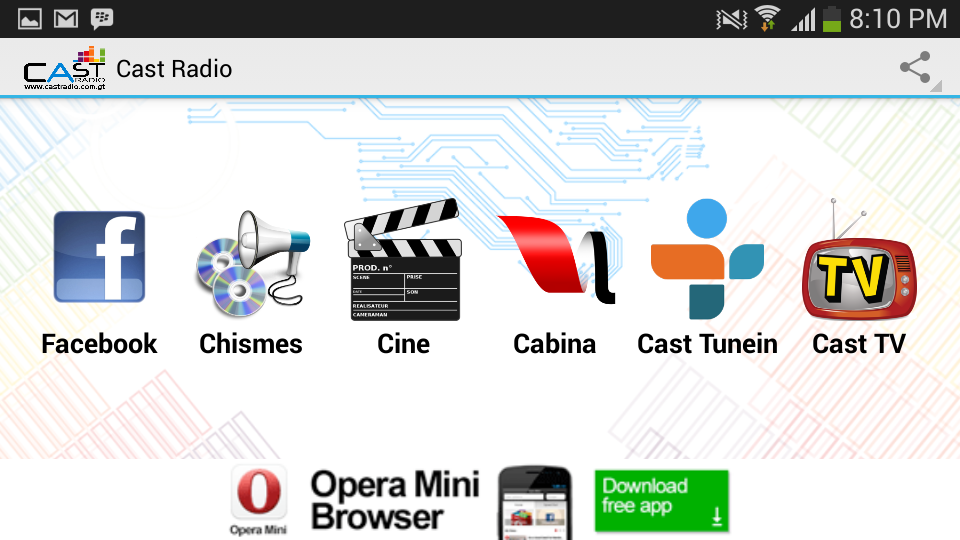The width and height of the screenshot is (960, 540).
Task: Tap the share icon in the header
Action: pyautogui.click(x=916, y=67)
